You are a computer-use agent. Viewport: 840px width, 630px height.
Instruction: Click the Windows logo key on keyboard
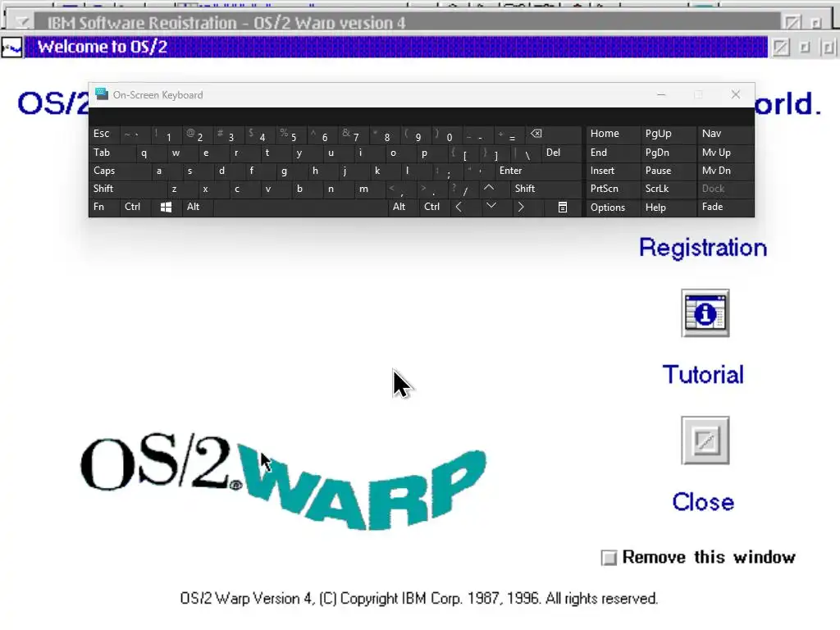click(x=166, y=208)
